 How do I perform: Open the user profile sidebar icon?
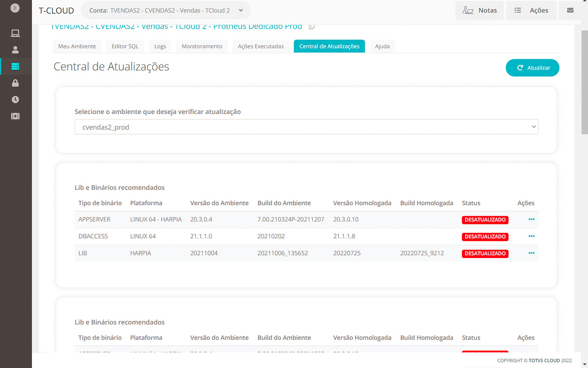pos(16,50)
